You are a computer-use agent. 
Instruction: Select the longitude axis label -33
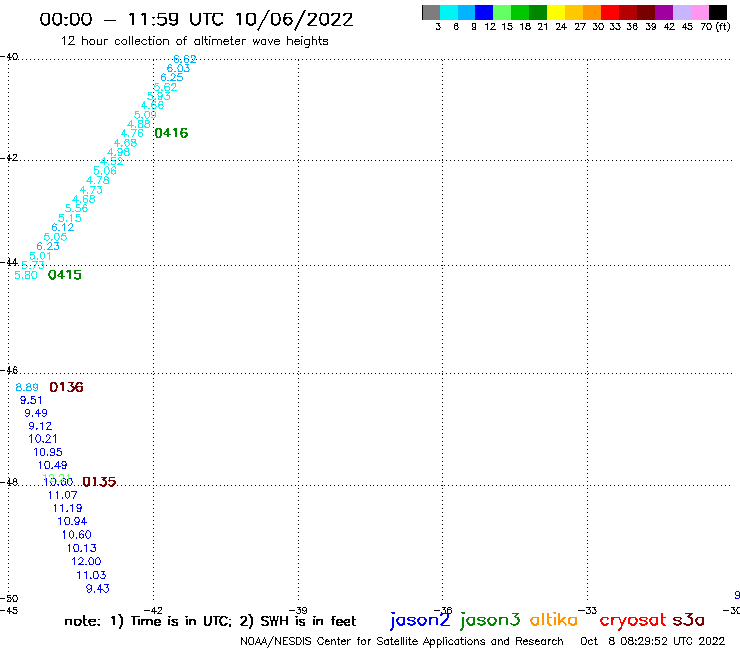[588, 610]
